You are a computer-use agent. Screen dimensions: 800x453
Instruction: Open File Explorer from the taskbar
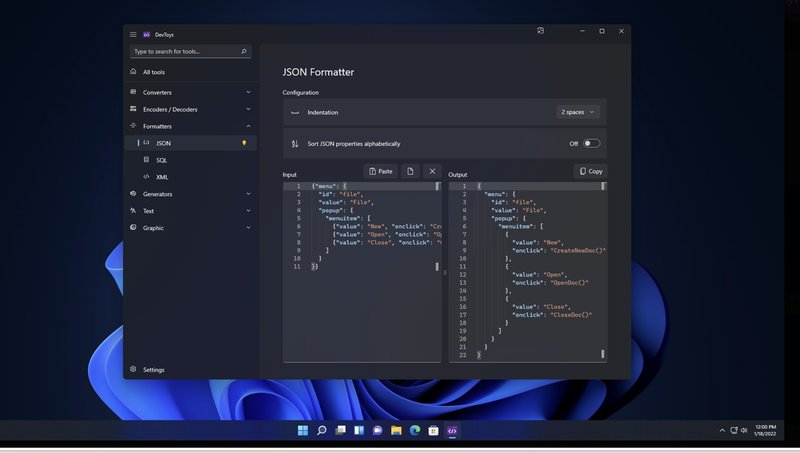coord(396,430)
